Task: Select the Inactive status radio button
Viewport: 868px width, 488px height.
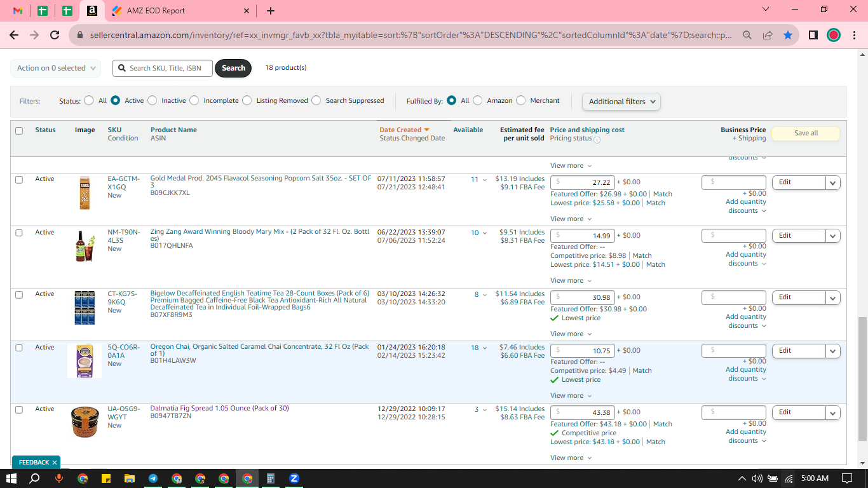Action: pos(152,100)
